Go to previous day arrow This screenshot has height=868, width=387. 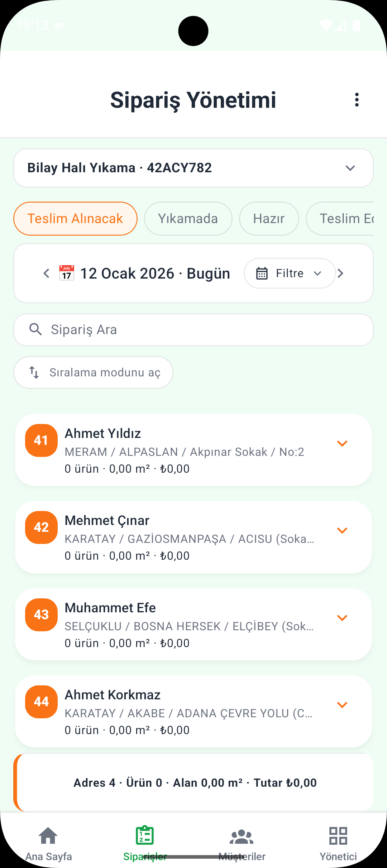pos(46,274)
